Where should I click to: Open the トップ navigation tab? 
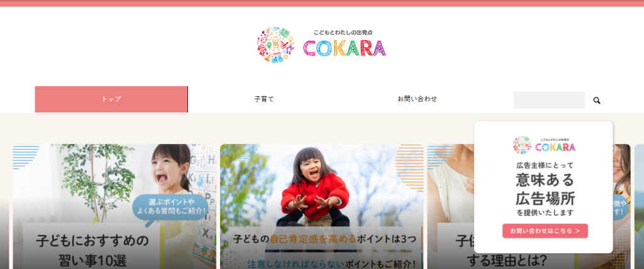111,99
